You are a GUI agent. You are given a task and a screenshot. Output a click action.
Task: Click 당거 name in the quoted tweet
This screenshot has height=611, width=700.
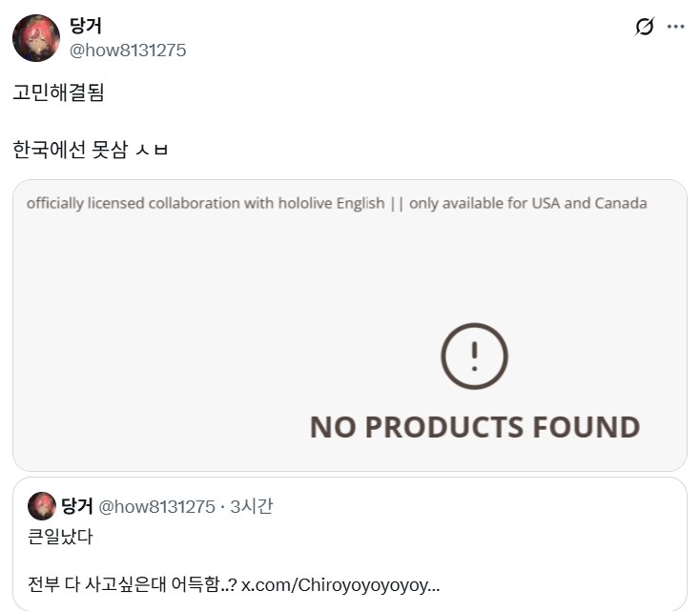tap(76, 506)
